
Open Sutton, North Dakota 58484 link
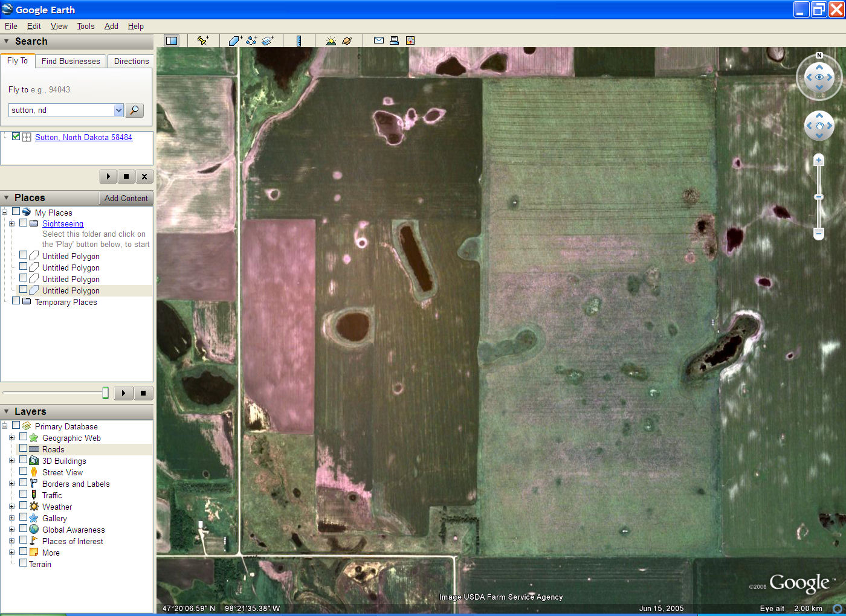coord(83,137)
